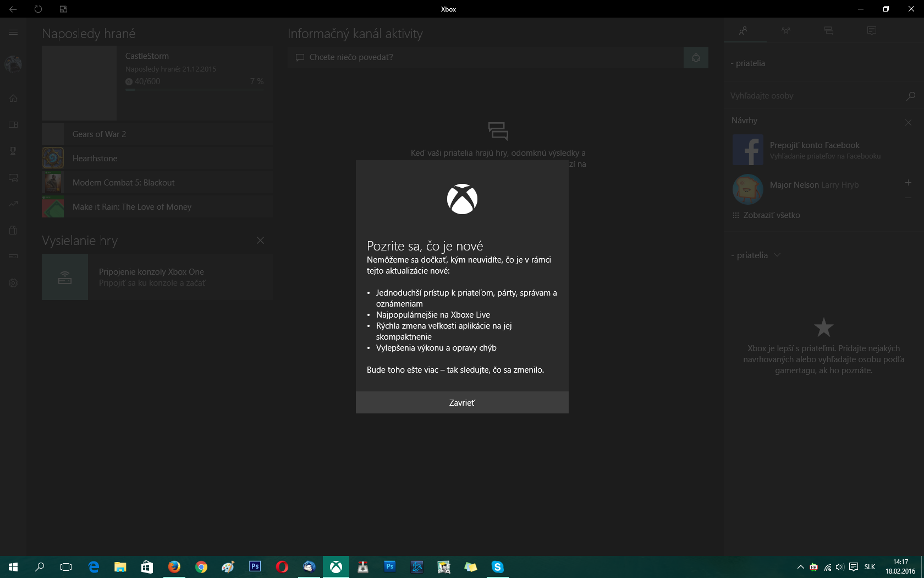Open Opera from the taskbar
924x578 pixels.
pyautogui.click(x=282, y=567)
